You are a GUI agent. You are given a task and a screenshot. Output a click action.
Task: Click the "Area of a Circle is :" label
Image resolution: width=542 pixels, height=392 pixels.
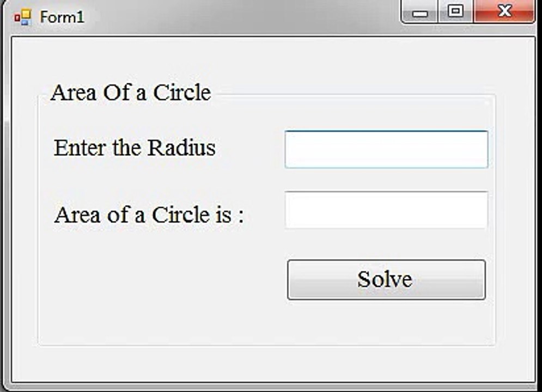tap(149, 215)
